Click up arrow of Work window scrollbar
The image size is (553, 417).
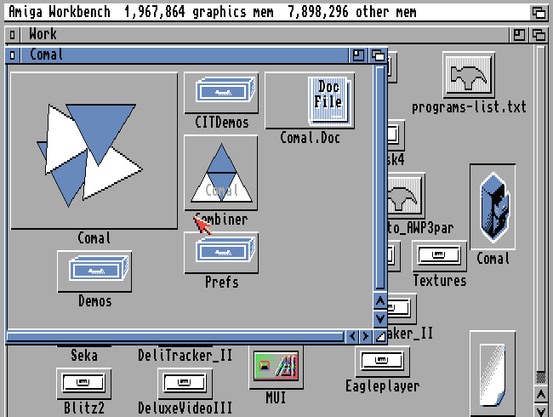541,395
